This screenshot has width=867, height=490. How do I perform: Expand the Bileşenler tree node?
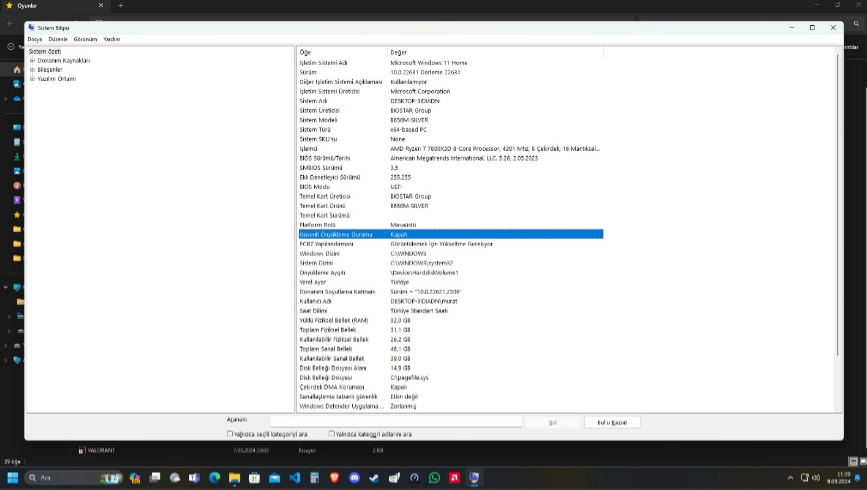(32, 70)
